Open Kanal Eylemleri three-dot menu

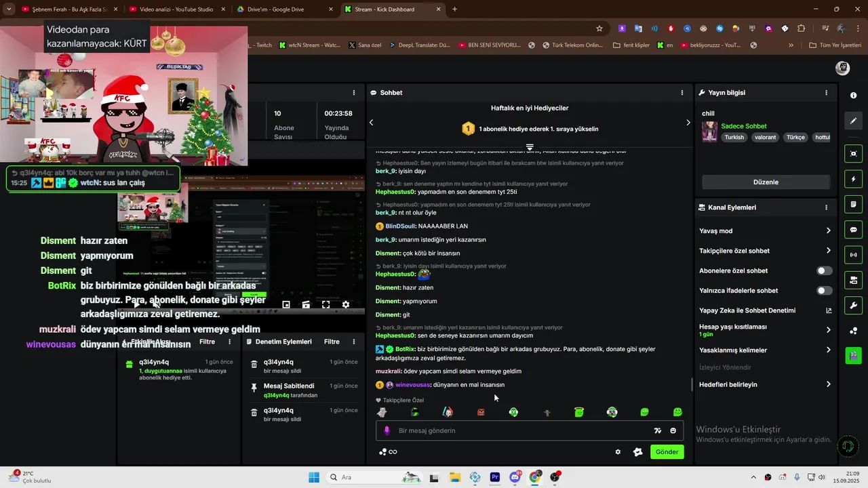(x=826, y=207)
